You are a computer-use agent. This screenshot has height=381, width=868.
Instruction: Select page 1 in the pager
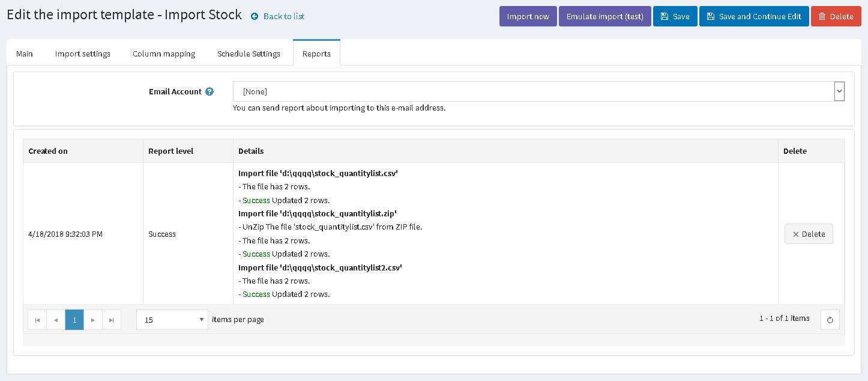tap(74, 320)
